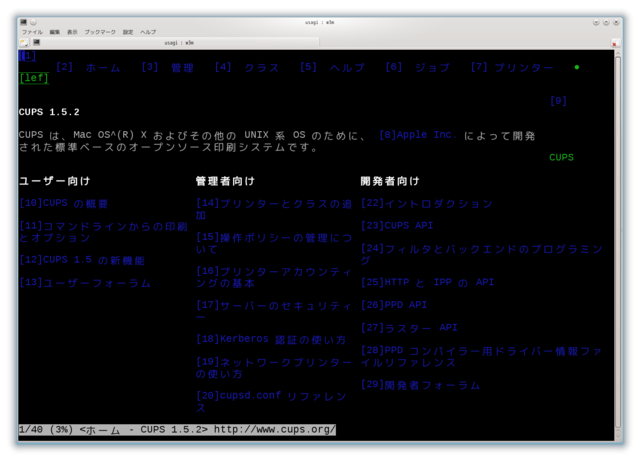Open [22]イントロダクション link
The width and height of the screenshot is (640, 460).
click(x=427, y=203)
